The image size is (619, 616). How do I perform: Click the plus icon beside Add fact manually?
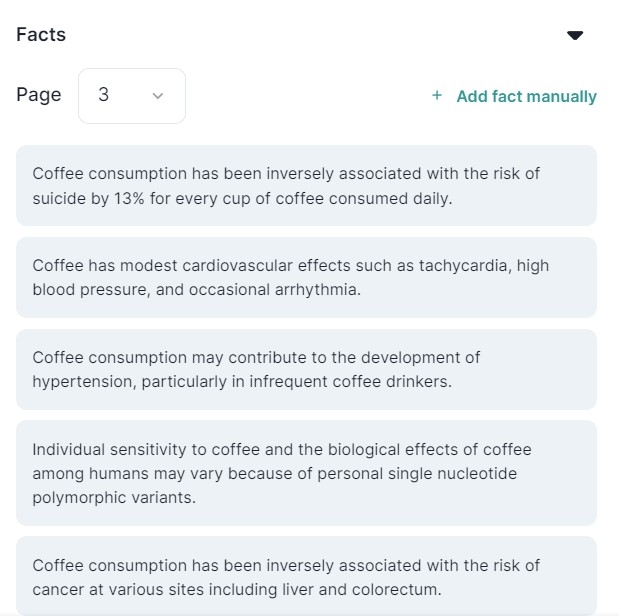pos(437,96)
